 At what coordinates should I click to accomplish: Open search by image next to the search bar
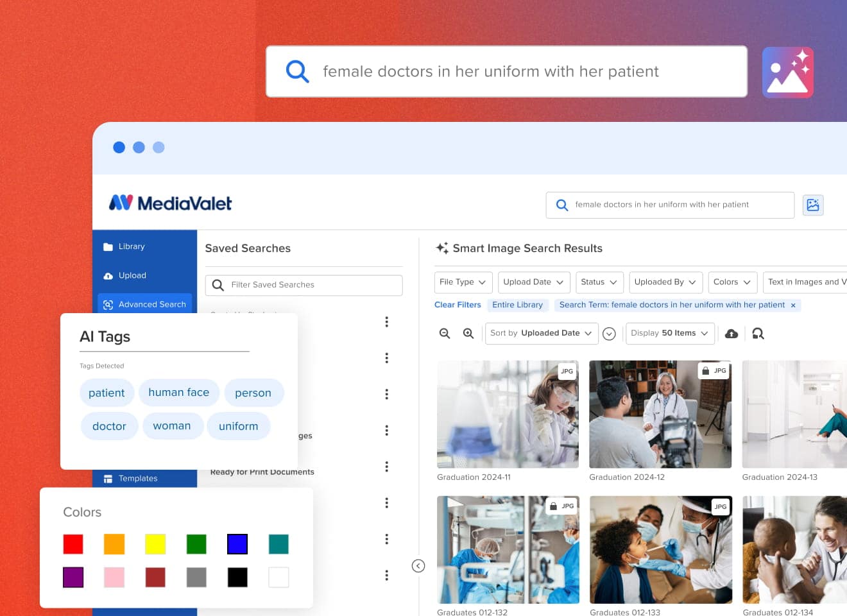pos(813,205)
